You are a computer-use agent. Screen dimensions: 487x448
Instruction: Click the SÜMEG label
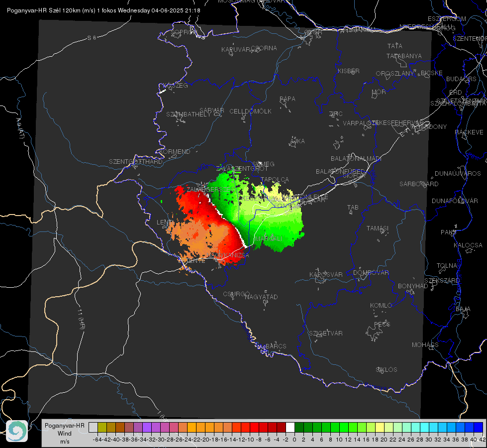pos(263,164)
